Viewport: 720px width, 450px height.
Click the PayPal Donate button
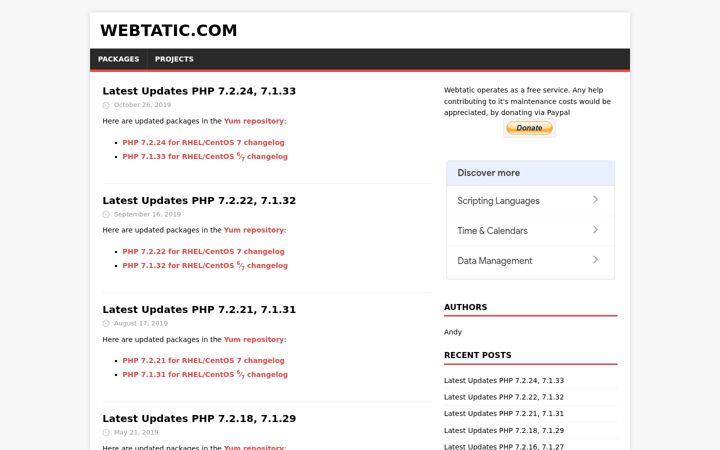click(529, 128)
